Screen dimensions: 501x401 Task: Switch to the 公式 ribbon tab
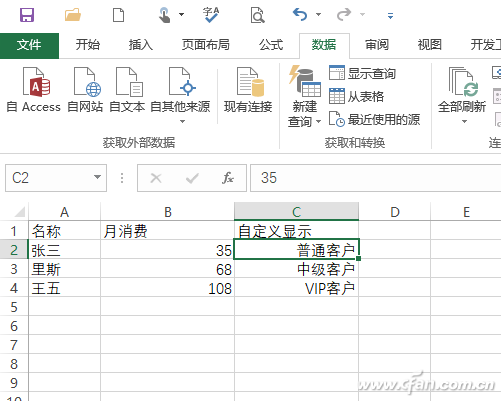(x=271, y=45)
